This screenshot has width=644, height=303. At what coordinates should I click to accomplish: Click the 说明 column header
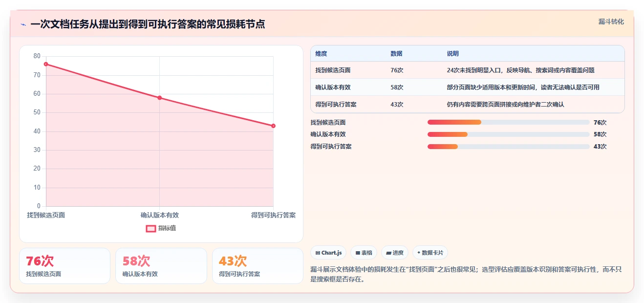(453, 54)
